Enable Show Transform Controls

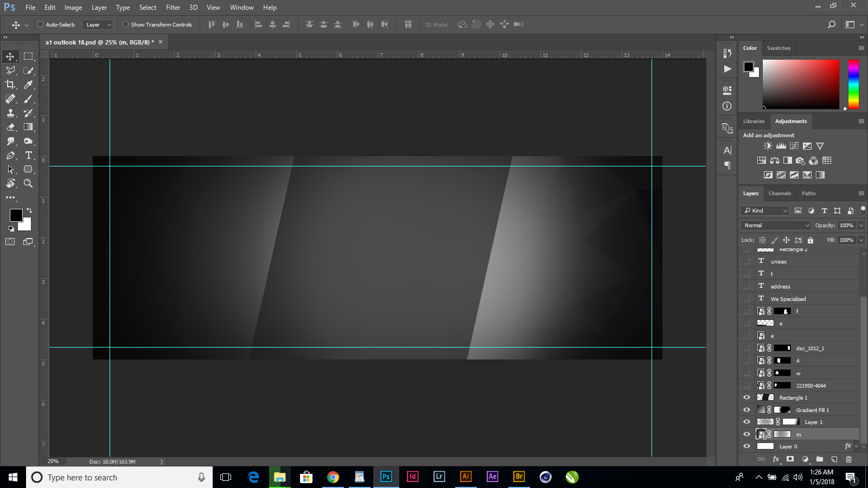pos(125,24)
